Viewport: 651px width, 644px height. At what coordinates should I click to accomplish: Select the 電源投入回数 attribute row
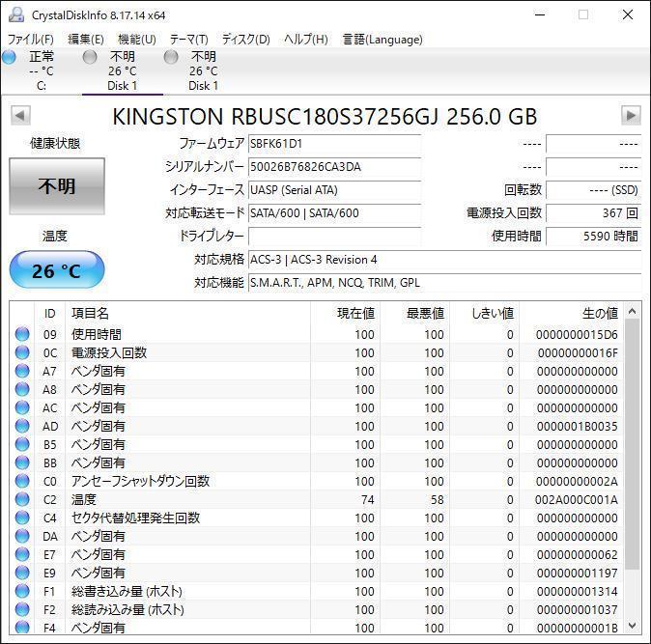317,352
